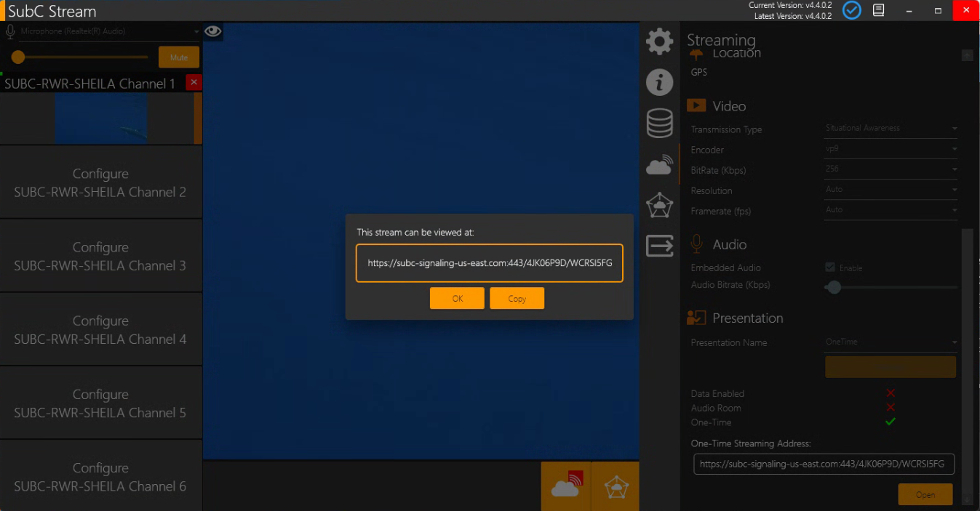980x511 pixels.
Task: Click the Presentation section icon
Action: coord(696,318)
